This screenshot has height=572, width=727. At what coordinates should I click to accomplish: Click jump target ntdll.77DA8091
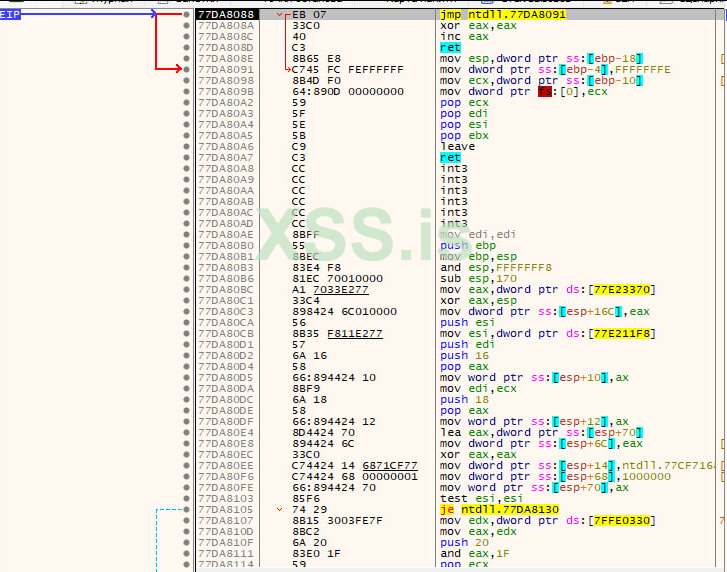(517, 14)
